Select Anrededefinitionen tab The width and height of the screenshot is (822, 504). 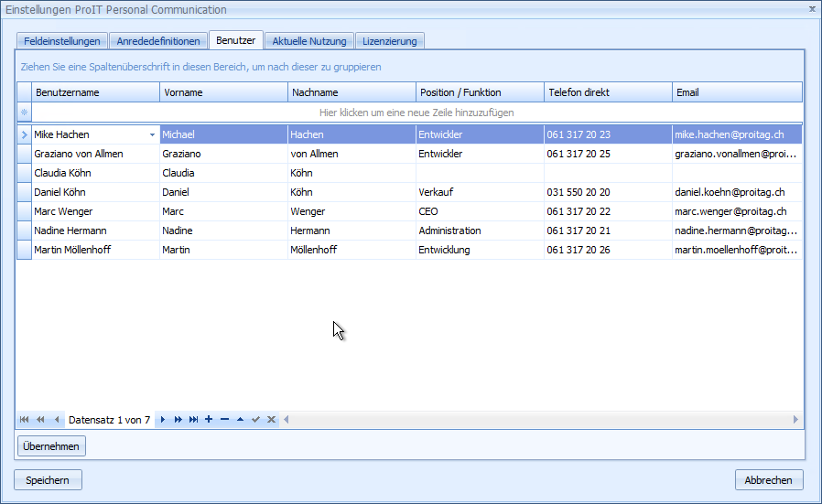pyautogui.click(x=158, y=41)
